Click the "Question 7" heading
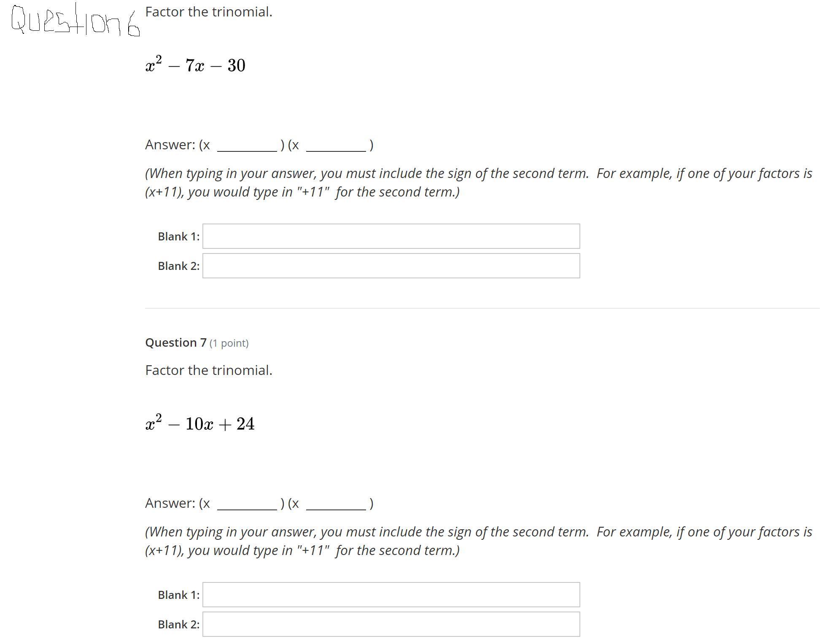Image resolution: width=827 pixels, height=644 pixels. tap(176, 342)
